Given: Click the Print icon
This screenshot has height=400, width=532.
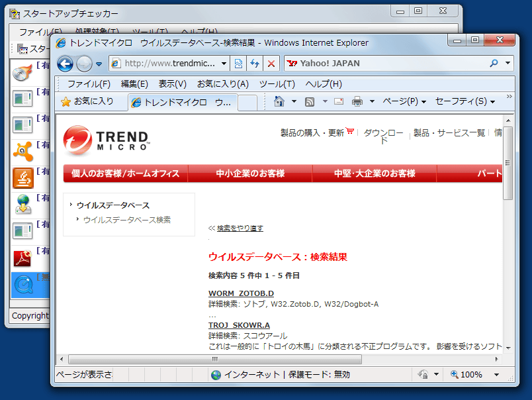Looking at the screenshot, I should pos(357,101).
